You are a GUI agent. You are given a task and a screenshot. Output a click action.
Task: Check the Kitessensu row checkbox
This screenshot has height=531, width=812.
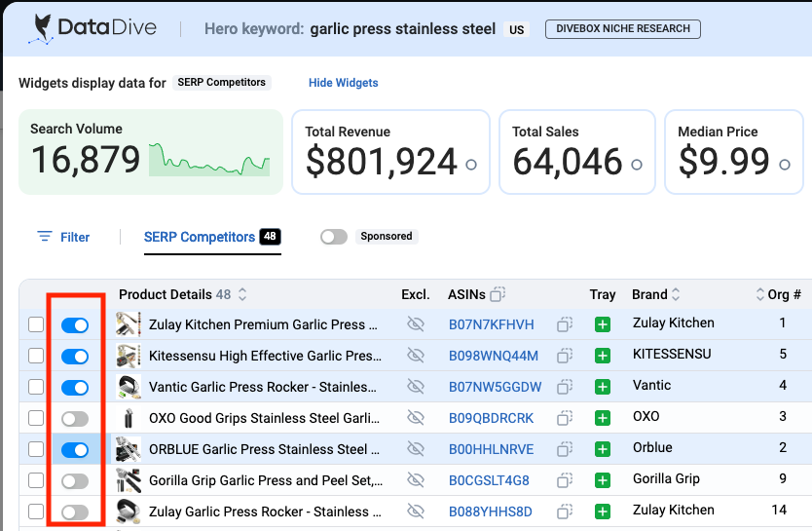pos(36,356)
